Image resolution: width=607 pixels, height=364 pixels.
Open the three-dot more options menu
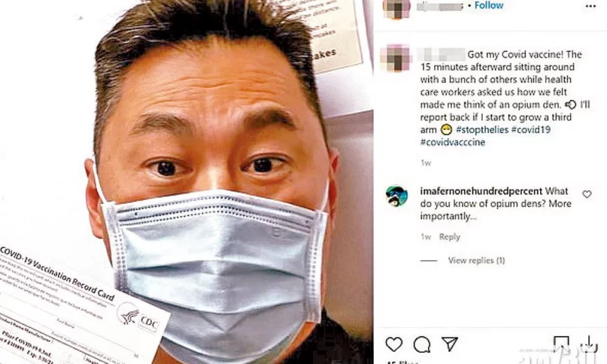(590, 6)
